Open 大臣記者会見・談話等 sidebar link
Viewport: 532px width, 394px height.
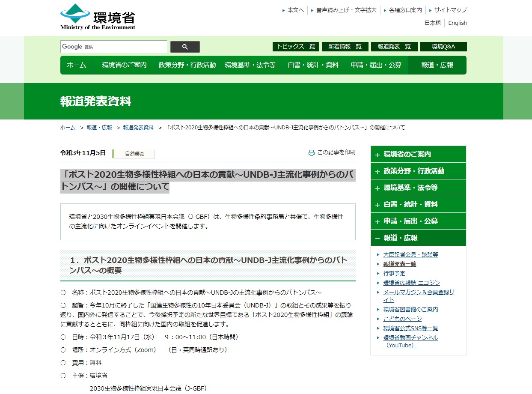[410, 254]
